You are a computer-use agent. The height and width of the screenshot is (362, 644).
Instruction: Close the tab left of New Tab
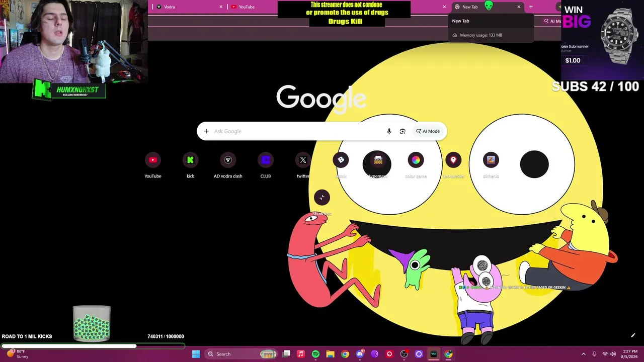[x=444, y=7]
